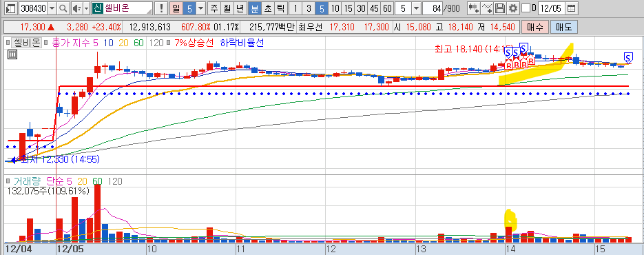Click the candle count field showing 84
This screenshot has width=644, height=255.
[x=433, y=8]
